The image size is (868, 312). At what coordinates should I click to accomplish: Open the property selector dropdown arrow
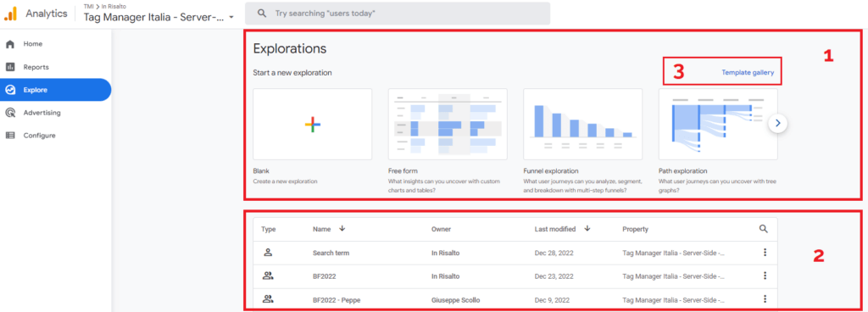click(x=231, y=17)
